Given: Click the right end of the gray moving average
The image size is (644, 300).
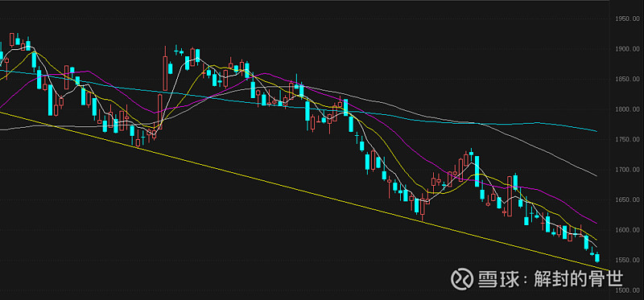Looking at the screenshot, I should click(x=596, y=175).
